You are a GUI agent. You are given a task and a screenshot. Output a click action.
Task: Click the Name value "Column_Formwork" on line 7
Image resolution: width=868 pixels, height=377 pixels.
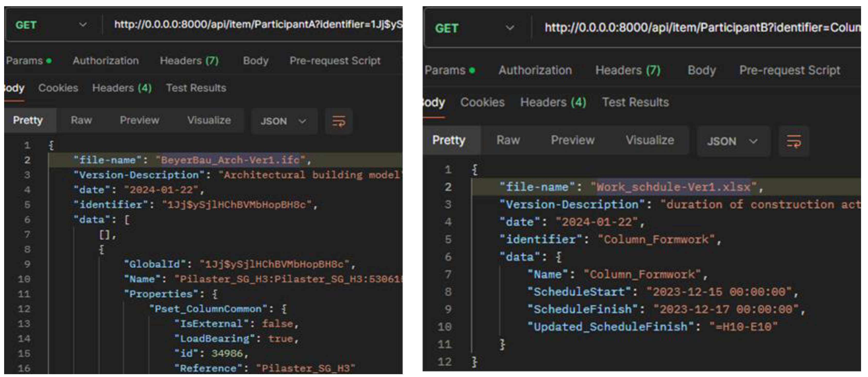642,275
